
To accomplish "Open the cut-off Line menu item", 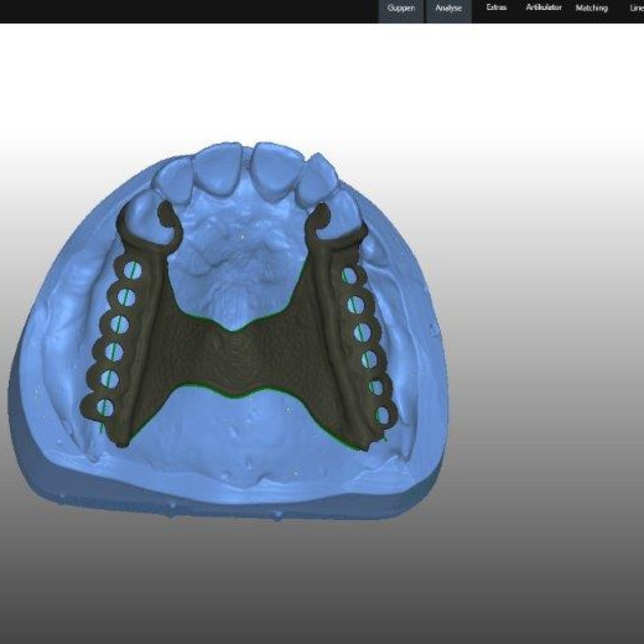I will tap(636, 8).
